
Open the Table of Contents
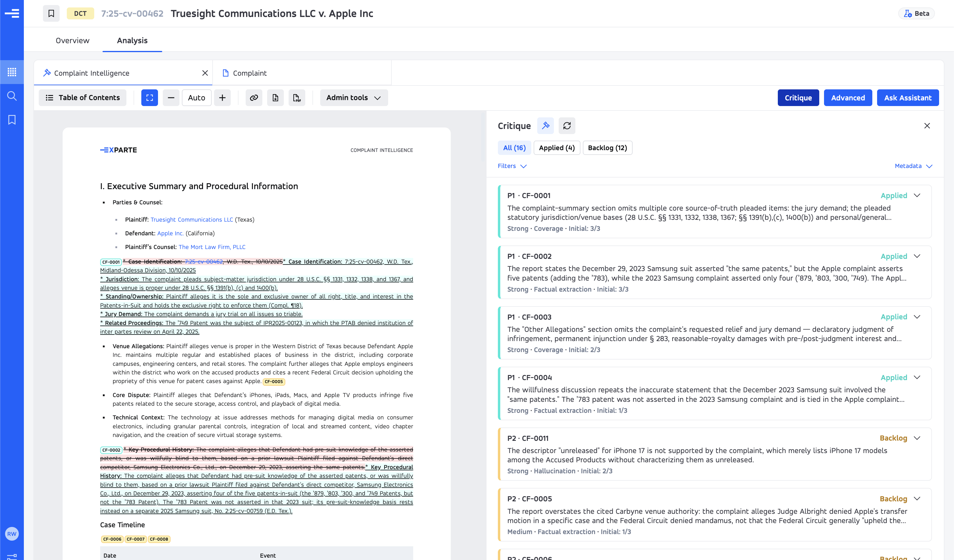(x=83, y=98)
